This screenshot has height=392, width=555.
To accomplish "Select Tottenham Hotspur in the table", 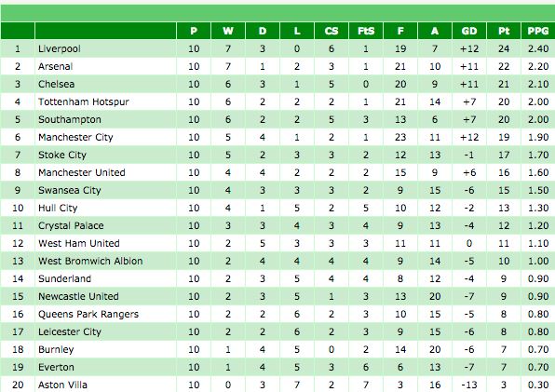I will click(x=84, y=101).
